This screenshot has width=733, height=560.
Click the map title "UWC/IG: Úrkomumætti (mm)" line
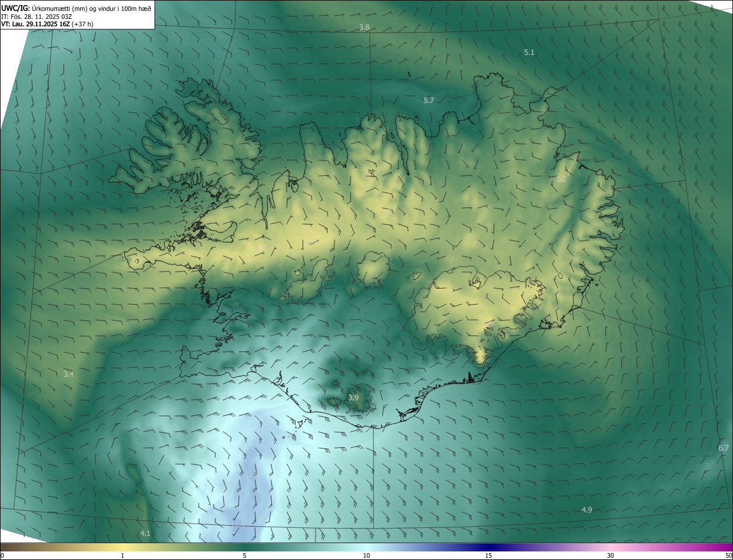point(76,7)
